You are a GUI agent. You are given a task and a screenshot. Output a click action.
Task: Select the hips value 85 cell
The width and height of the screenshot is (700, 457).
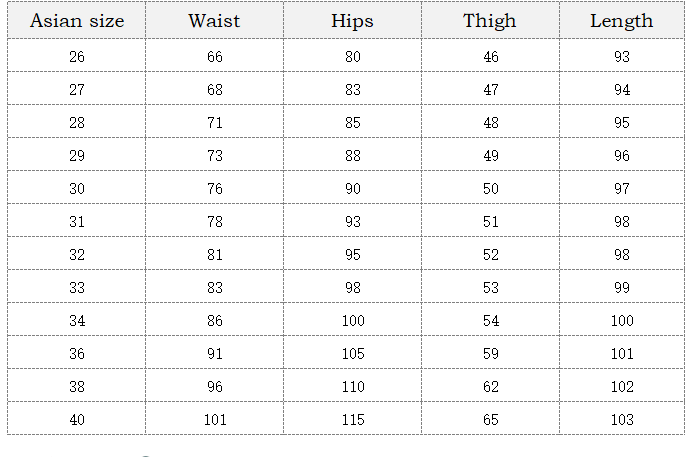tap(352, 123)
